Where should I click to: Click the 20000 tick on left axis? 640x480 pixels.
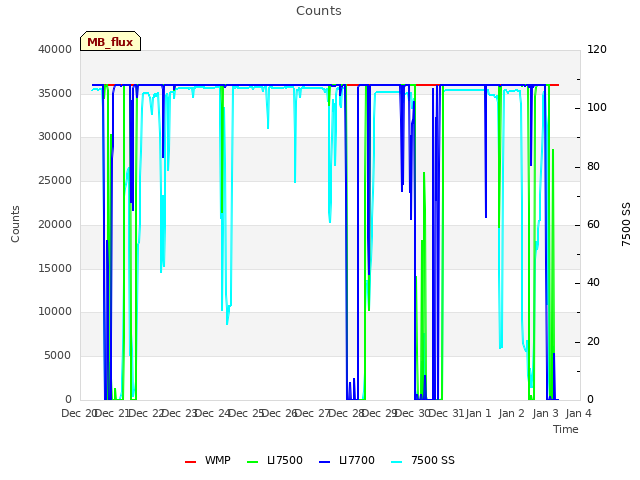pyautogui.click(x=55, y=224)
